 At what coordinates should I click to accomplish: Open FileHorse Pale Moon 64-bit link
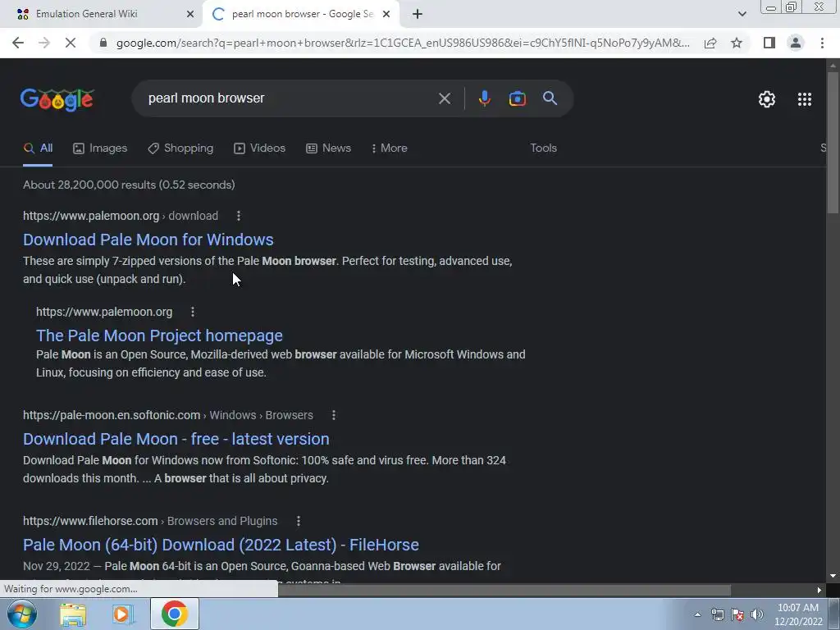pyautogui.click(x=221, y=545)
